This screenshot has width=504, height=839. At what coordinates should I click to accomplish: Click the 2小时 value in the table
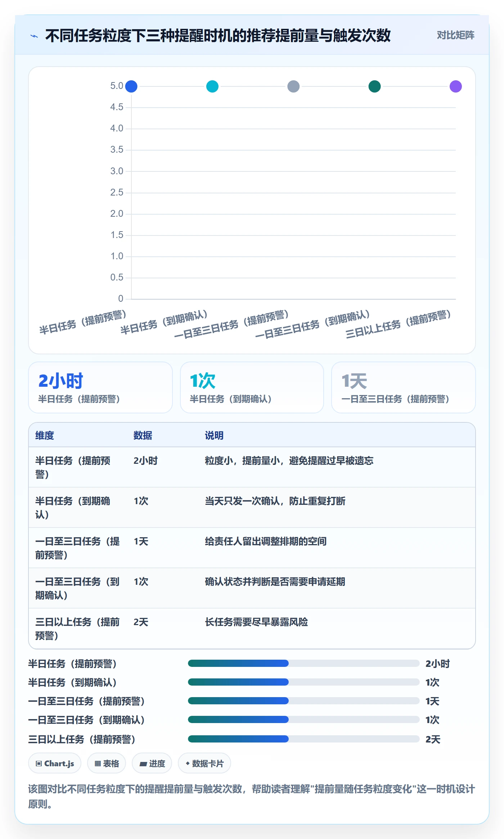point(146,461)
